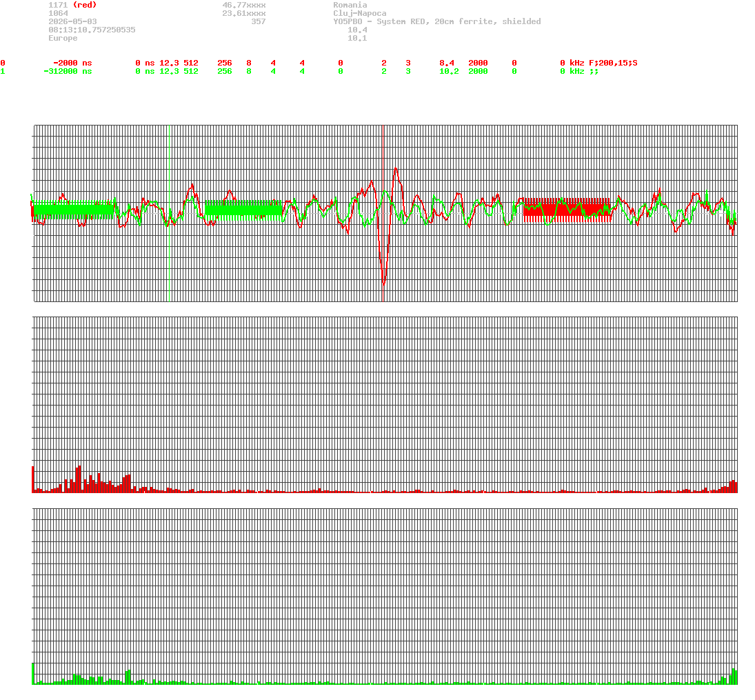Click the green -312000 ns offset value
Screen dimensions: 755x700
68,71
